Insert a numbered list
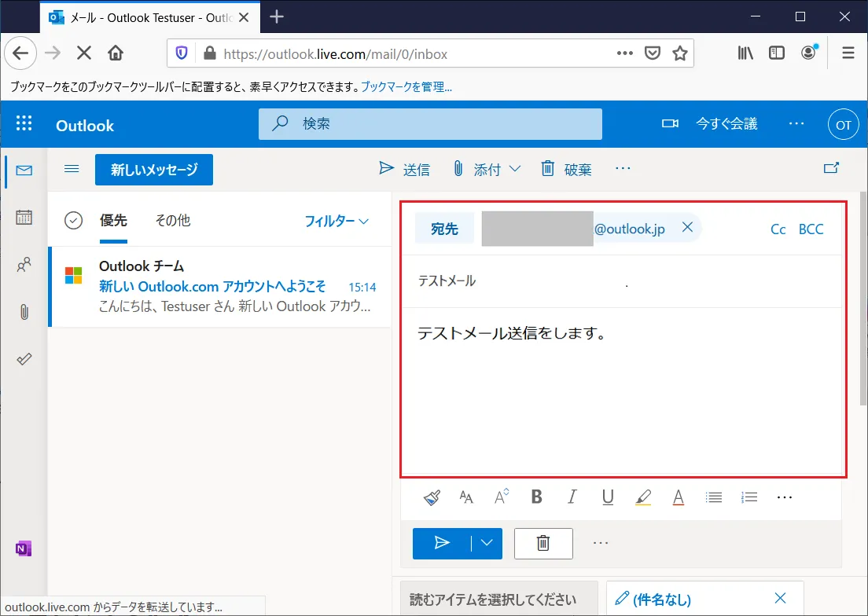Viewport: 868px width, 616px height. tap(749, 497)
